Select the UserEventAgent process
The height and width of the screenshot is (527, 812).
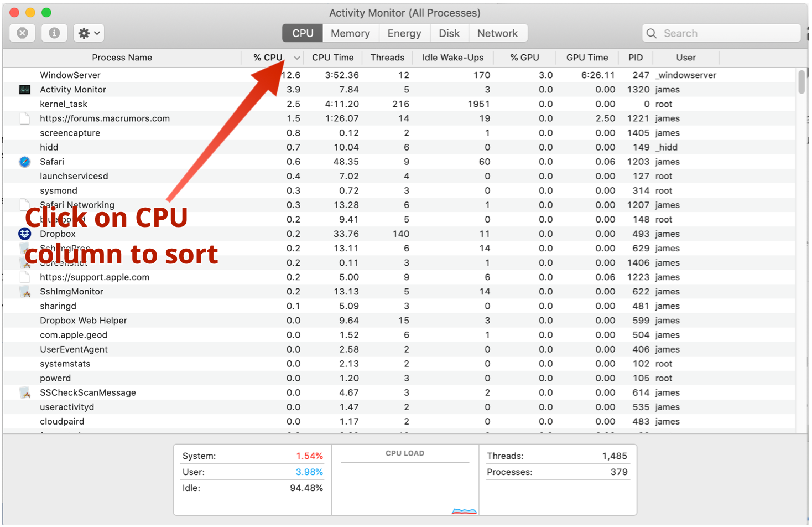click(74, 349)
